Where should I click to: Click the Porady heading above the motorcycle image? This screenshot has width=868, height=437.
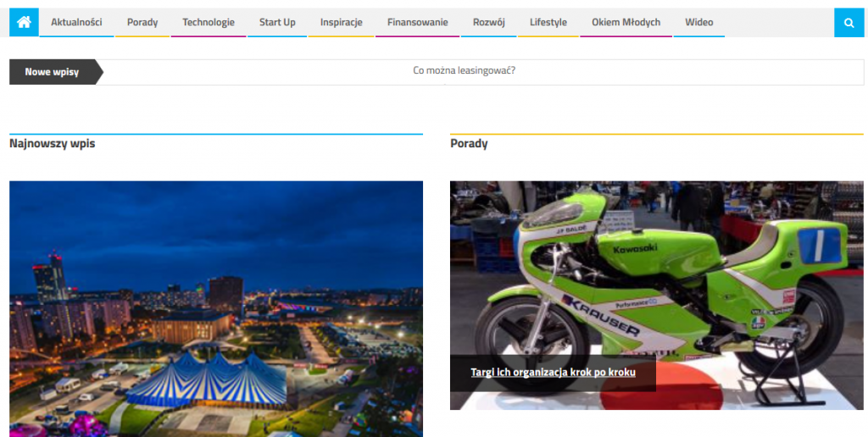pos(469,144)
